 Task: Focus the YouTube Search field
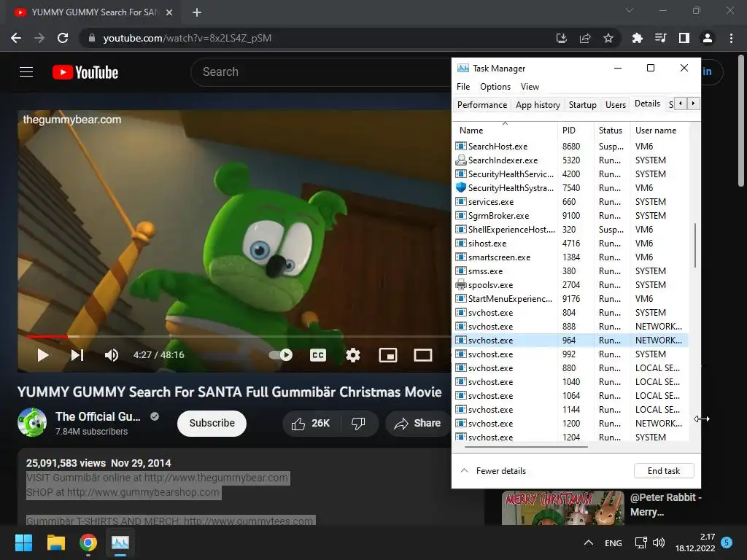[x=321, y=72]
